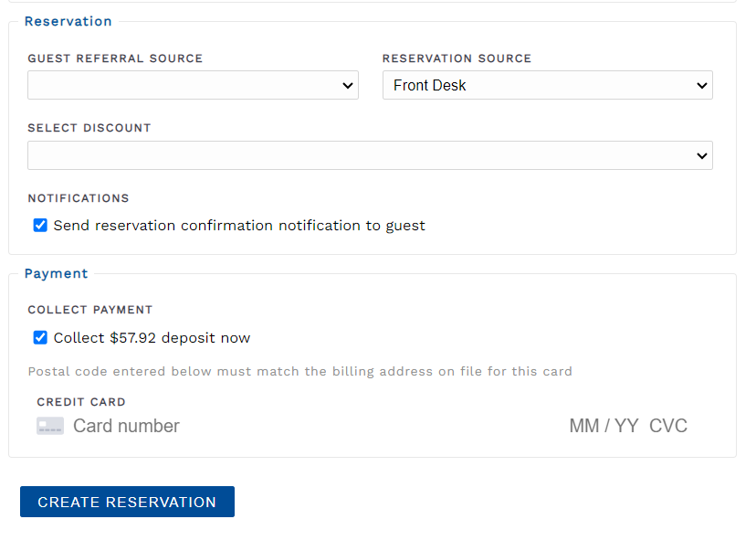Click the CVC security code field
756x551 pixels.
click(668, 426)
